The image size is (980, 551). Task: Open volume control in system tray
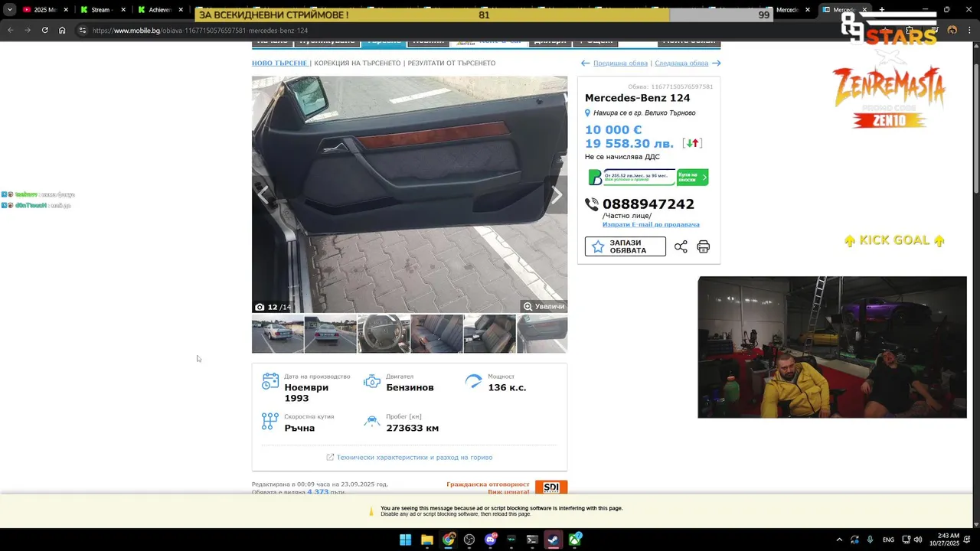(x=917, y=540)
